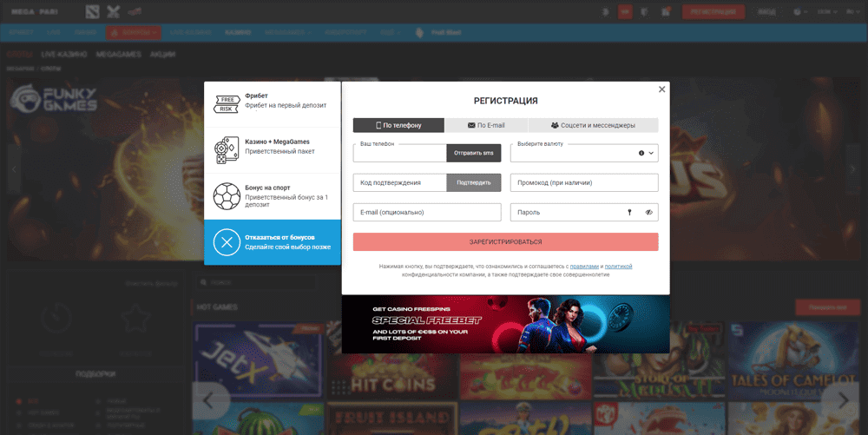868x435 pixels.
Task: Open LIVE-КАЗИНО tab in sub-navigation
Action: [x=64, y=54]
